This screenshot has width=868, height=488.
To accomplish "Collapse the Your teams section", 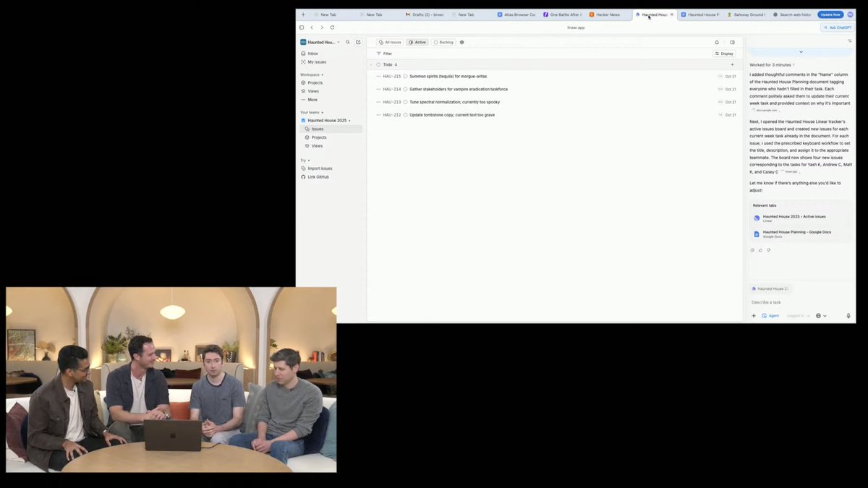I will [x=312, y=112].
